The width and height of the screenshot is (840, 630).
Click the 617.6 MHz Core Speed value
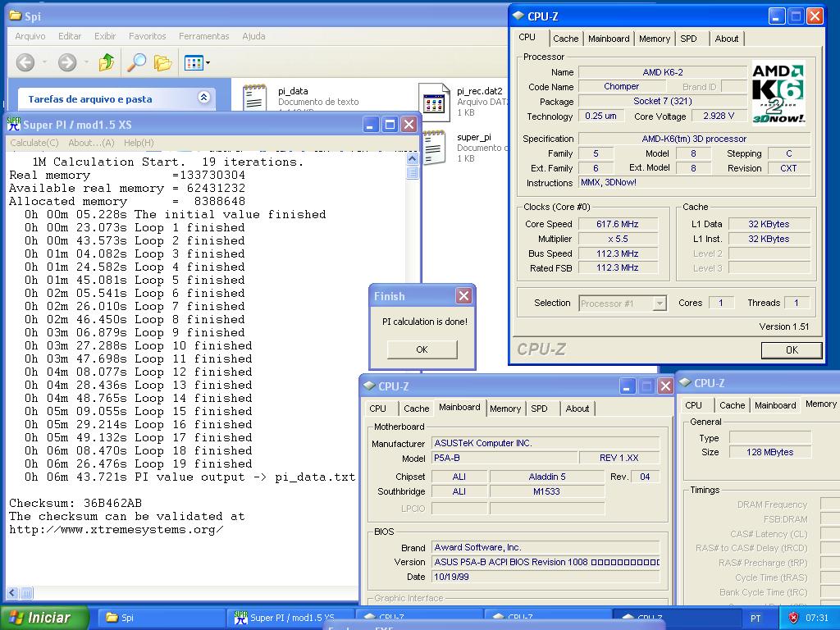tap(618, 224)
